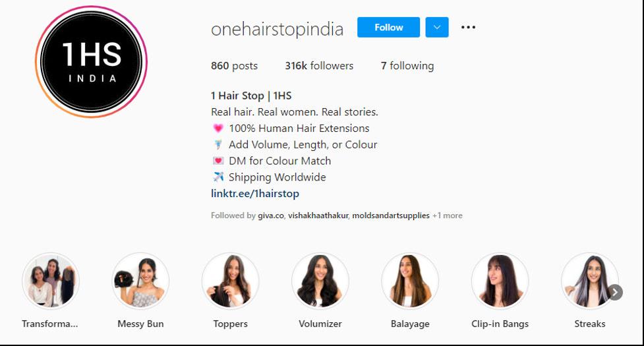Image resolution: width=644 pixels, height=346 pixels.
Task: Follow the onehairstopindia account
Action: (388, 27)
